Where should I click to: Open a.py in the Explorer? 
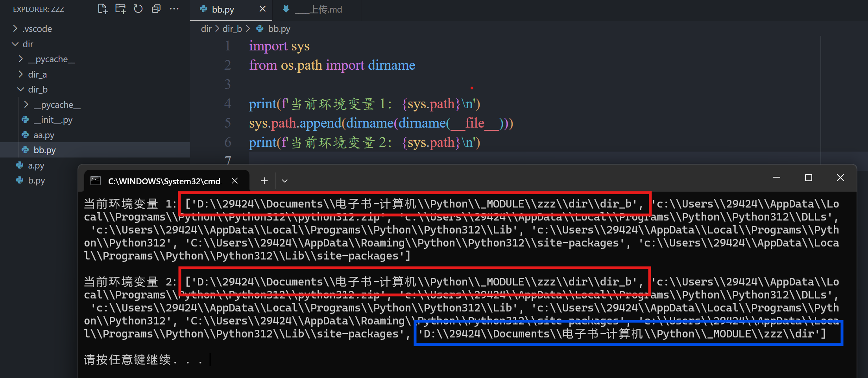click(x=36, y=165)
